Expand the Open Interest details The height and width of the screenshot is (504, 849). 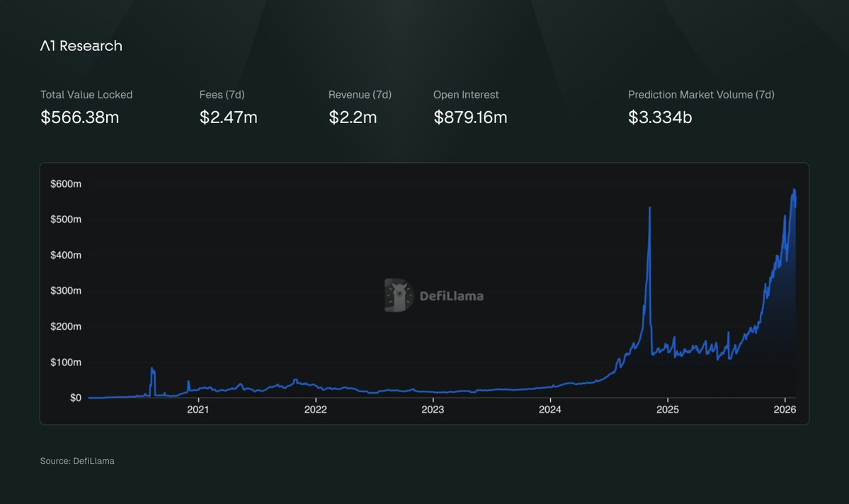click(x=471, y=117)
